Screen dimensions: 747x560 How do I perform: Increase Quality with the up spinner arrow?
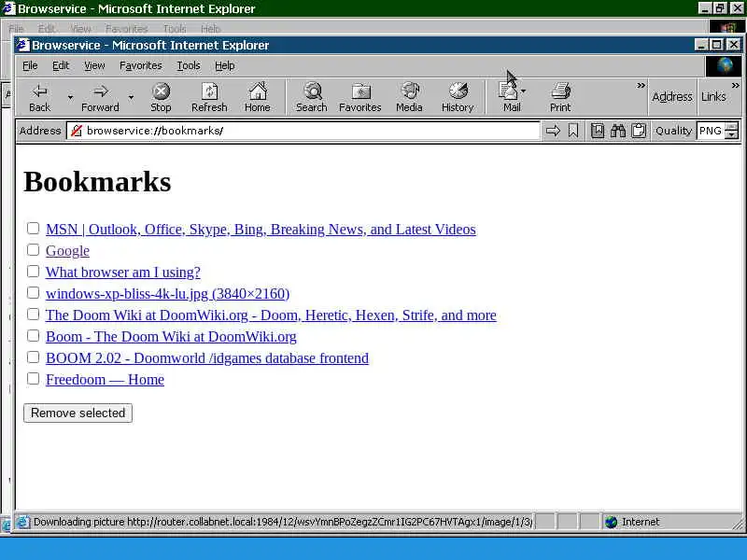(x=733, y=126)
